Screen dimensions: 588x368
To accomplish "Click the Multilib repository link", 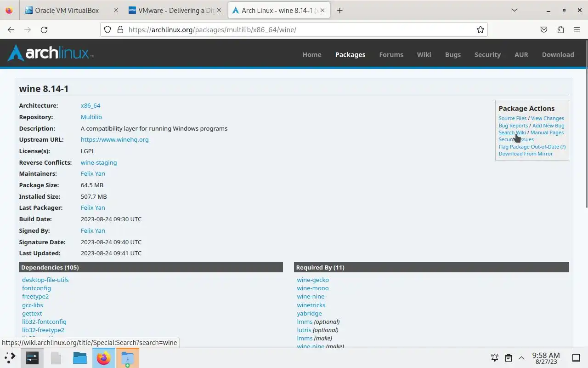I will tap(91, 117).
